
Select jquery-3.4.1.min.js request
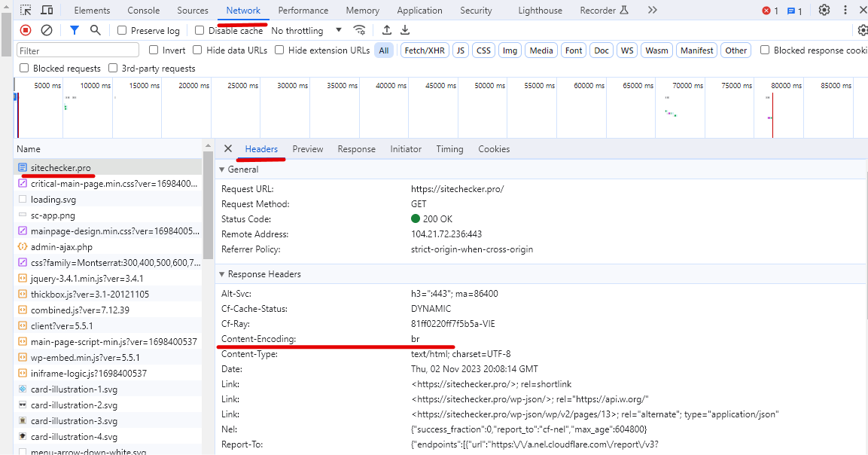[x=108, y=278]
